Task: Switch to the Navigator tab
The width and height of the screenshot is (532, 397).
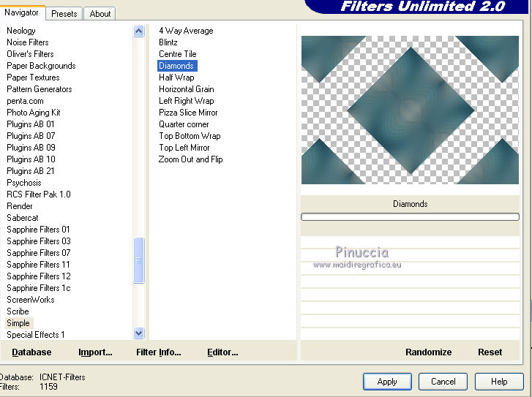Action: (21, 12)
